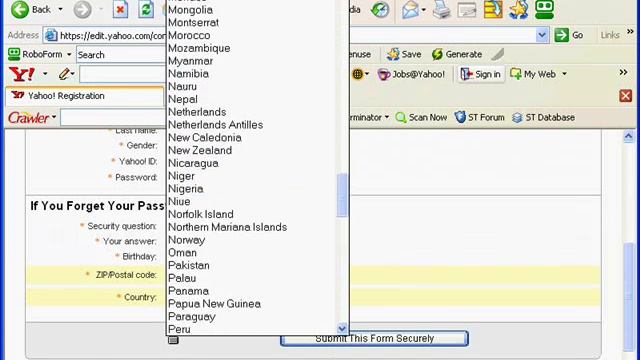
Task: Select Mozambique in the list
Action: (x=199, y=48)
